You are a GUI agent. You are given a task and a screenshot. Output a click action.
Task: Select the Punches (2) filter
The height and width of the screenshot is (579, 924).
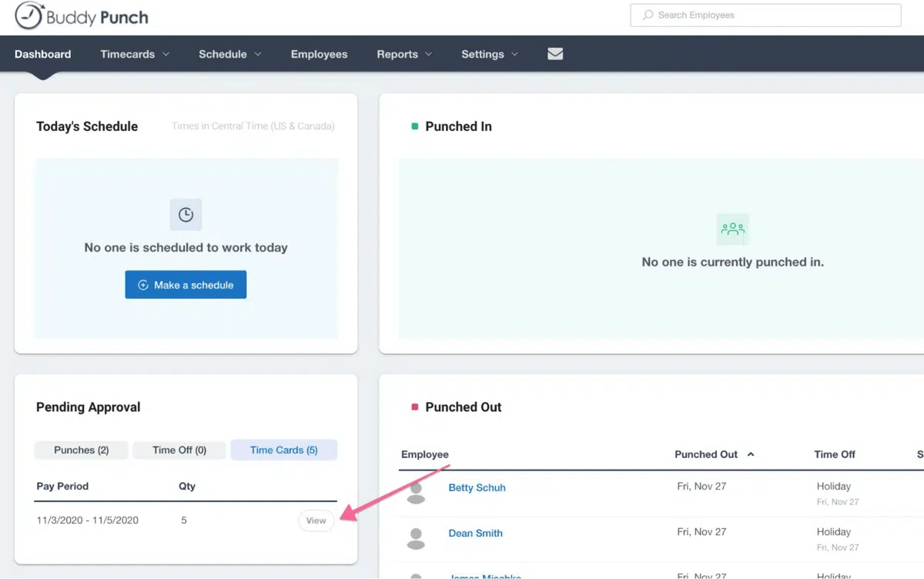81,450
